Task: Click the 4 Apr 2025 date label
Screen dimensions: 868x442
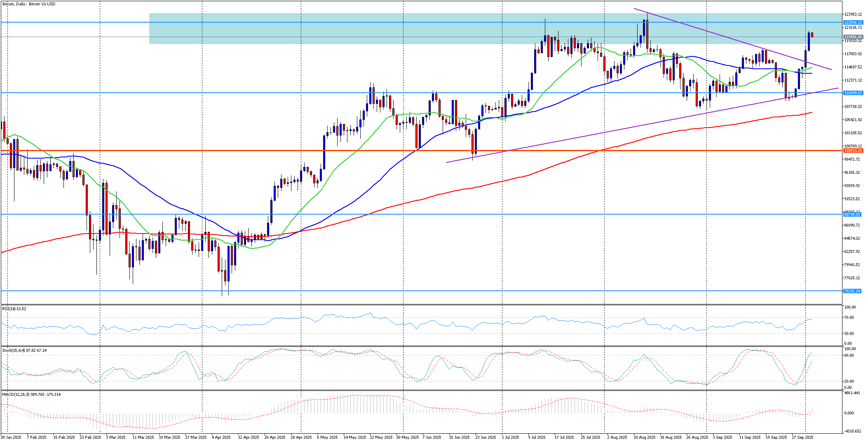Action: pos(221,437)
